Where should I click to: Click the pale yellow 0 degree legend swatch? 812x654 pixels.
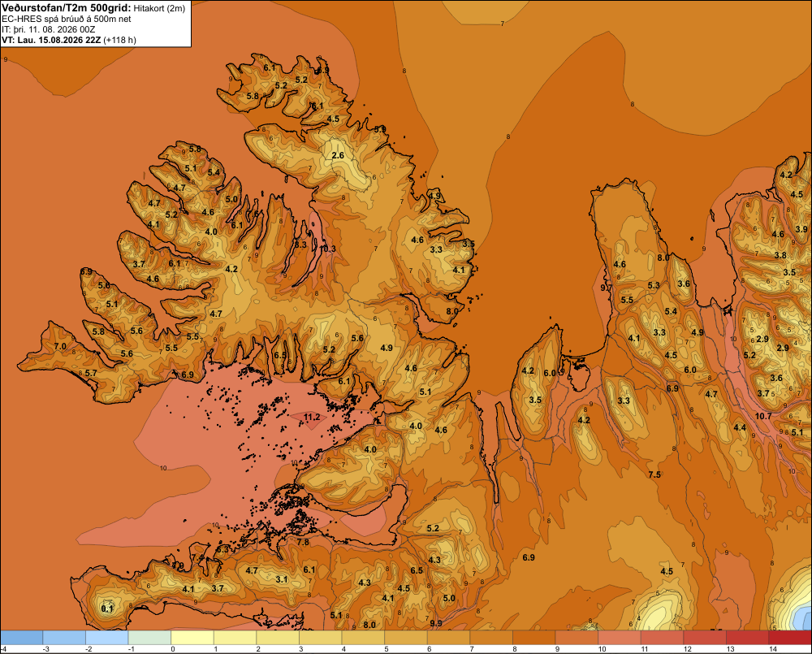click(192, 638)
